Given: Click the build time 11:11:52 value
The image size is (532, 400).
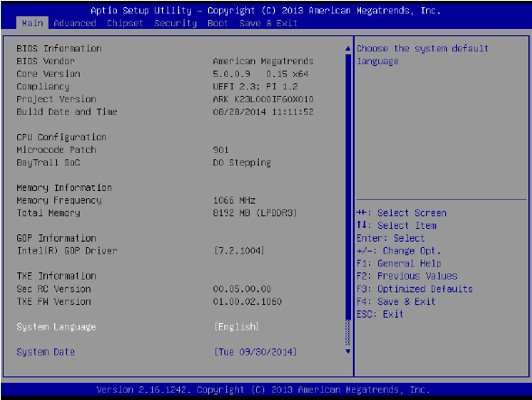Looking at the screenshot, I should 292,111.
